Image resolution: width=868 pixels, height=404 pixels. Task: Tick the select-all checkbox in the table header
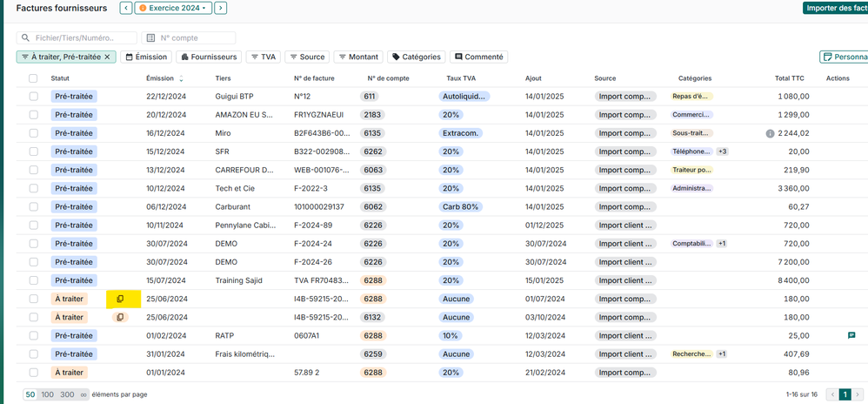(x=34, y=78)
